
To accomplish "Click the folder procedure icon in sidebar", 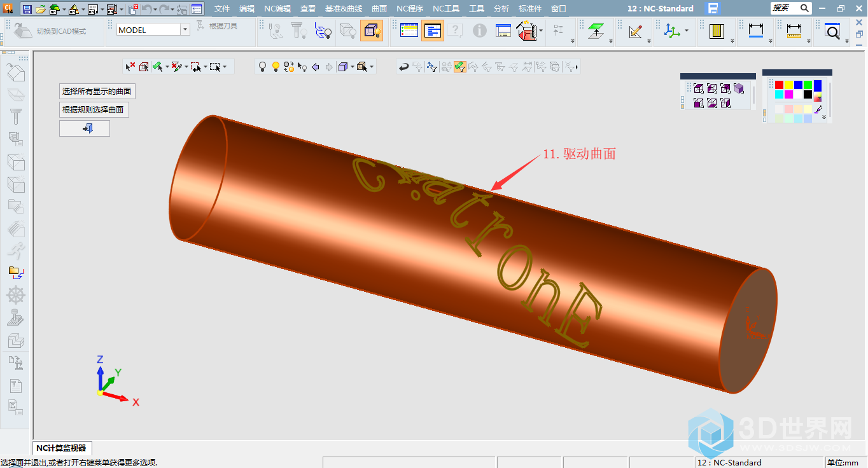I will [x=16, y=273].
